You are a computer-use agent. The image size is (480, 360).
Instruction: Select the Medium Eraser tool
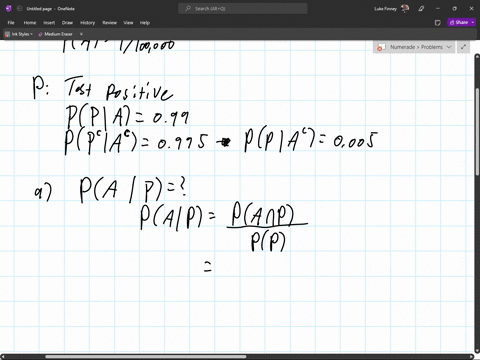[x=56, y=34]
